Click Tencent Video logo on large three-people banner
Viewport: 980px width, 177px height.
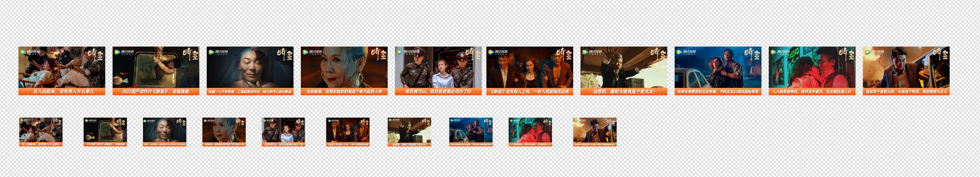pyautogui.click(x=498, y=52)
